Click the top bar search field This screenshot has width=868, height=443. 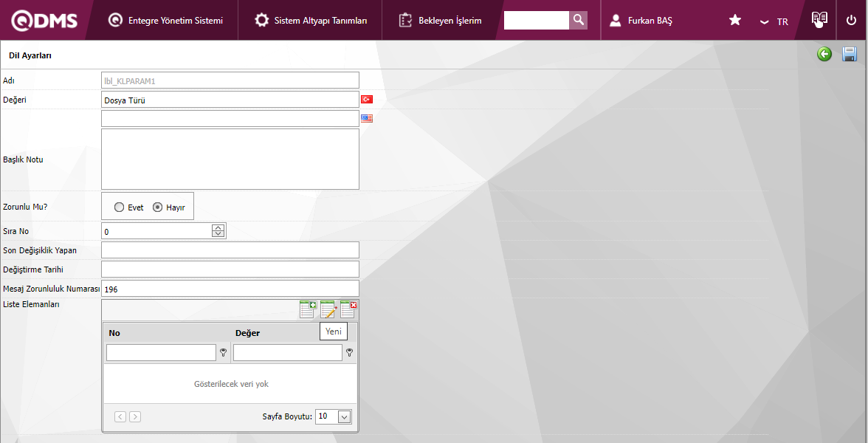point(537,21)
